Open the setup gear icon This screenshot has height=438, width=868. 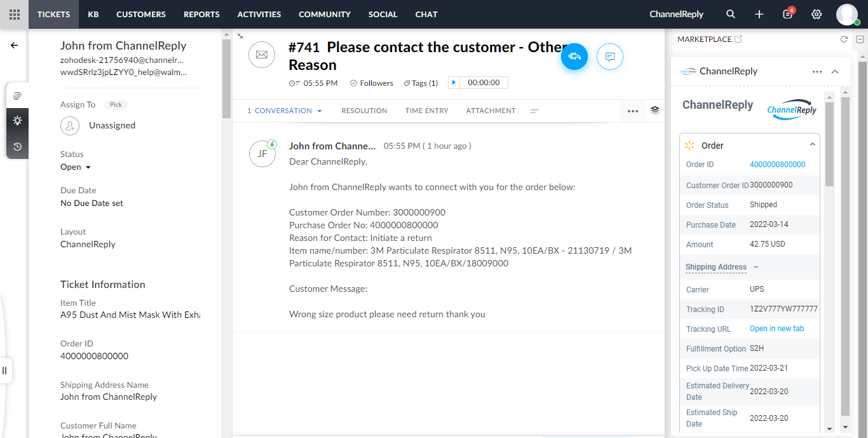(817, 14)
